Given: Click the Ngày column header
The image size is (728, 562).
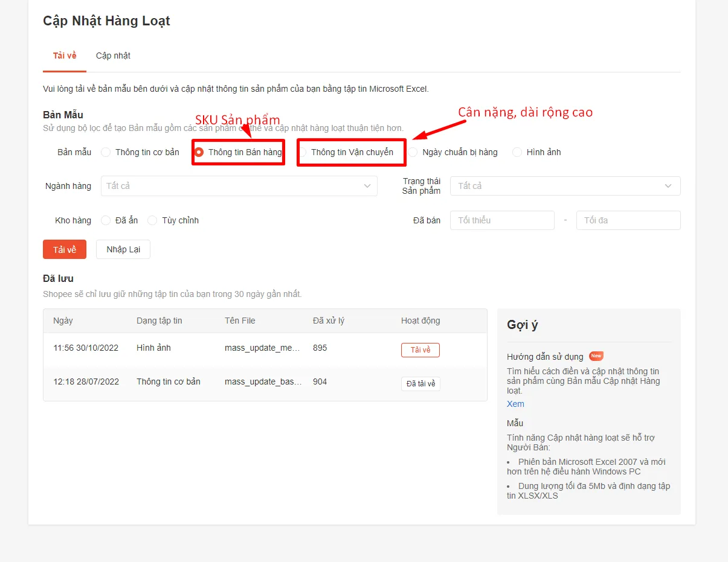Looking at the screenshot, I should 63,321.
